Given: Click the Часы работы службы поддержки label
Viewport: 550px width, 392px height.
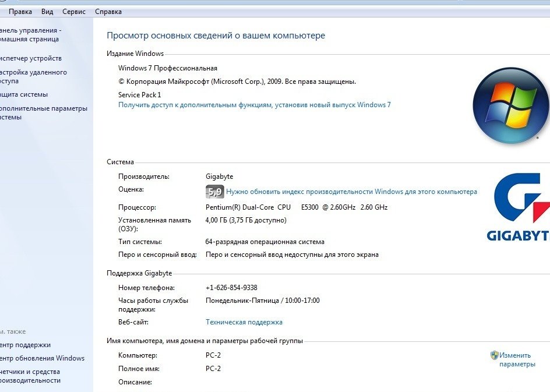Looking at the screenshot, I should click(x=153, y=305).
